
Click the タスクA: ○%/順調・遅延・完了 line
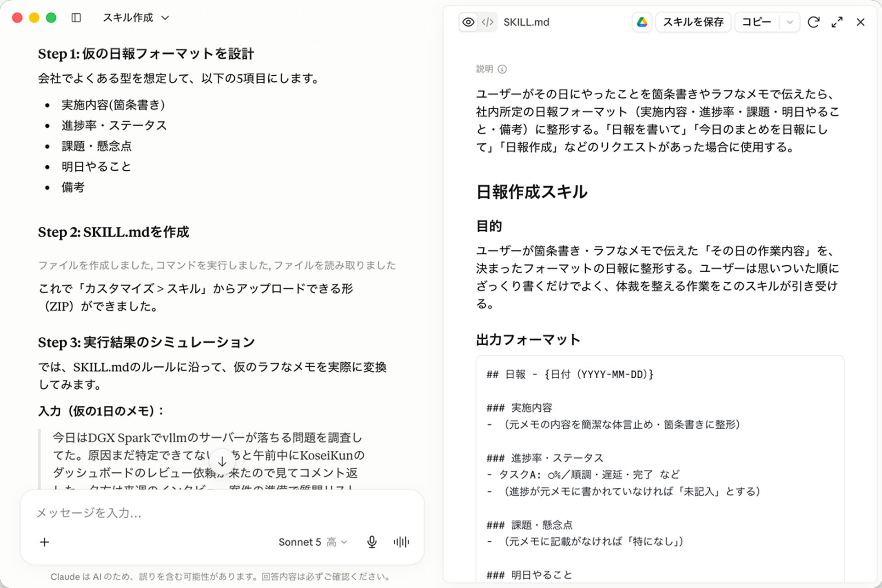click(583, 475)
